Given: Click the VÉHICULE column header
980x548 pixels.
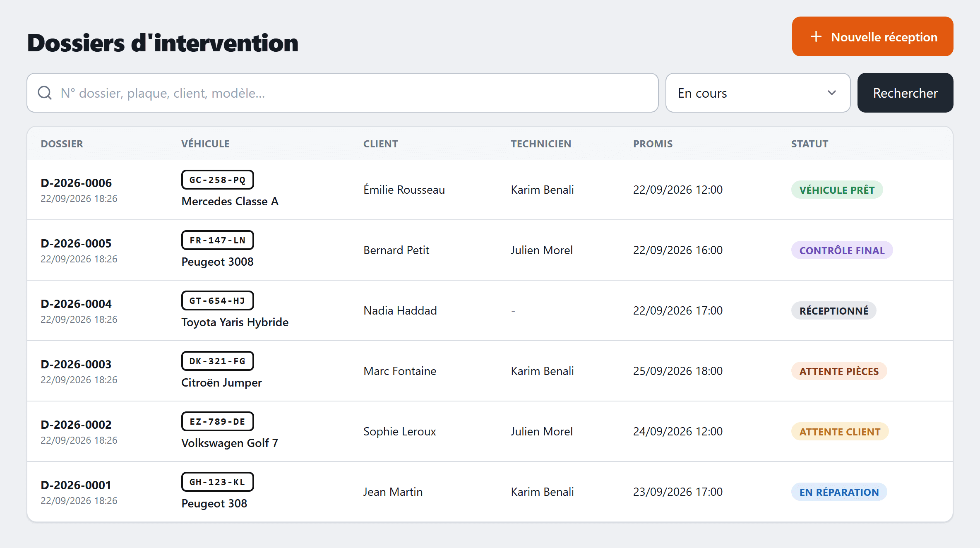Looking at the screenshot, I should [205, 144].
